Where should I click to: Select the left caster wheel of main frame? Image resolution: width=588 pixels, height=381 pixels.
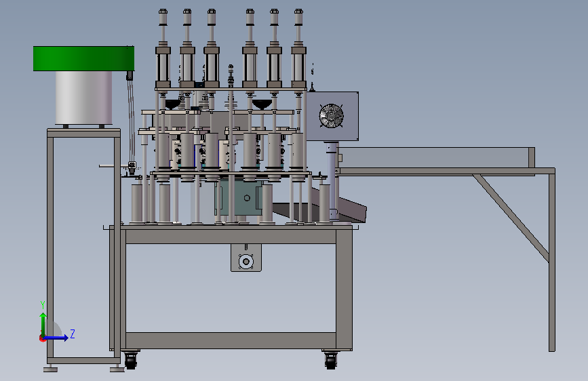point(130,361)
